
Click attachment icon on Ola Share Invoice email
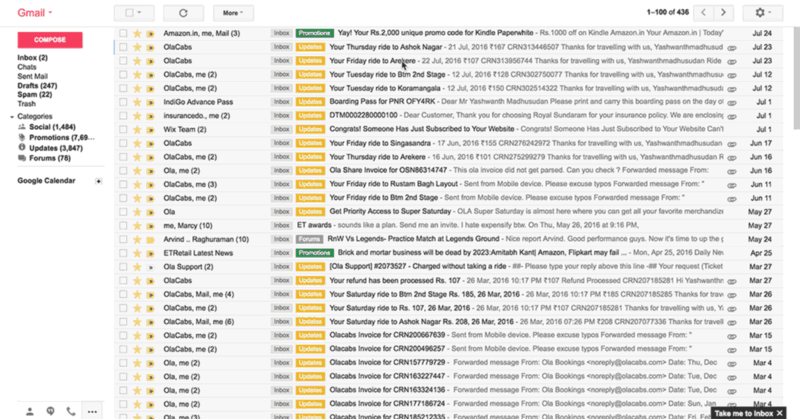pos(732,171)
